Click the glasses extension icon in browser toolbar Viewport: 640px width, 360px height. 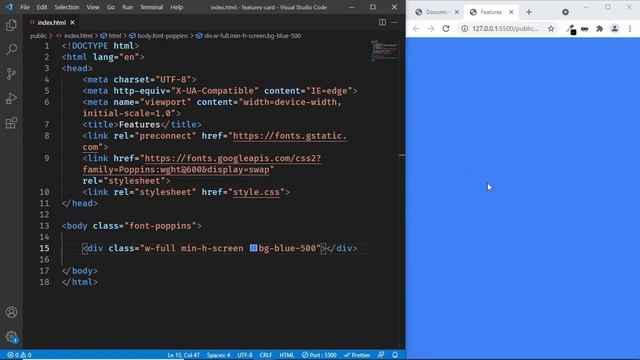pyautogui.click(x=585, y=29)
